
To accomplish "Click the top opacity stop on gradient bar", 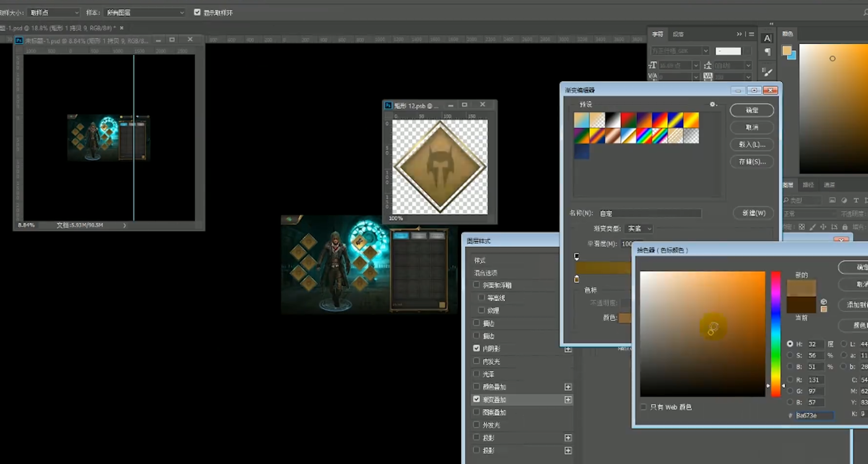I will tap(576, 257).
